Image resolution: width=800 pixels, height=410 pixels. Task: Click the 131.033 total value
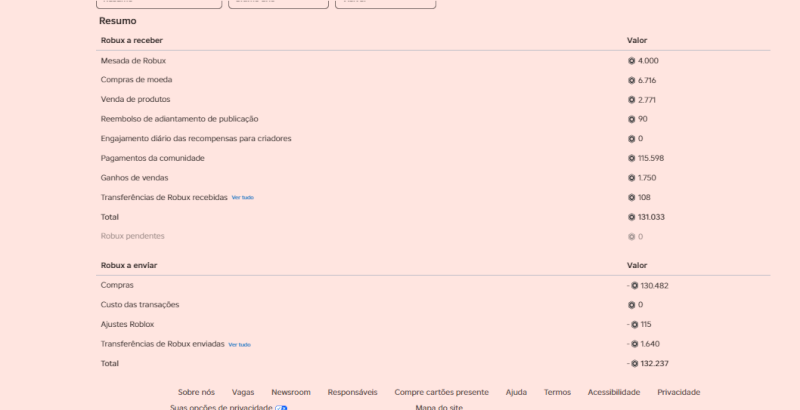(x=651, y=217)
